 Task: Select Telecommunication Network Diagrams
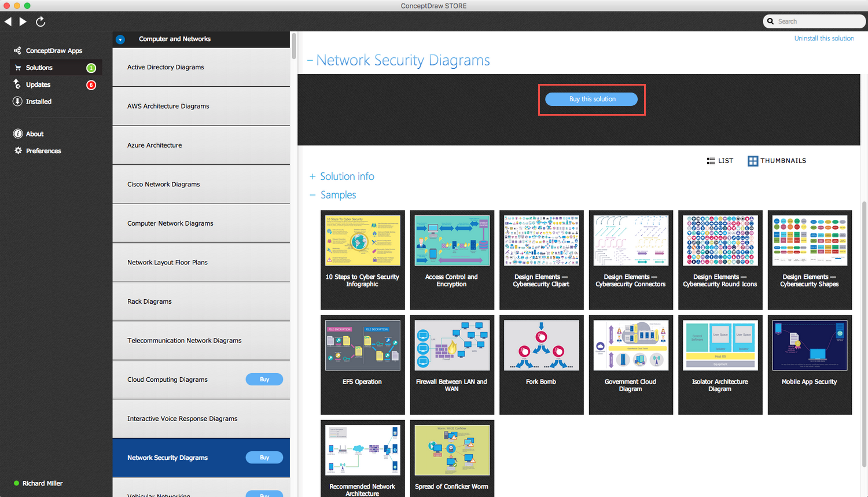[201, 341]
